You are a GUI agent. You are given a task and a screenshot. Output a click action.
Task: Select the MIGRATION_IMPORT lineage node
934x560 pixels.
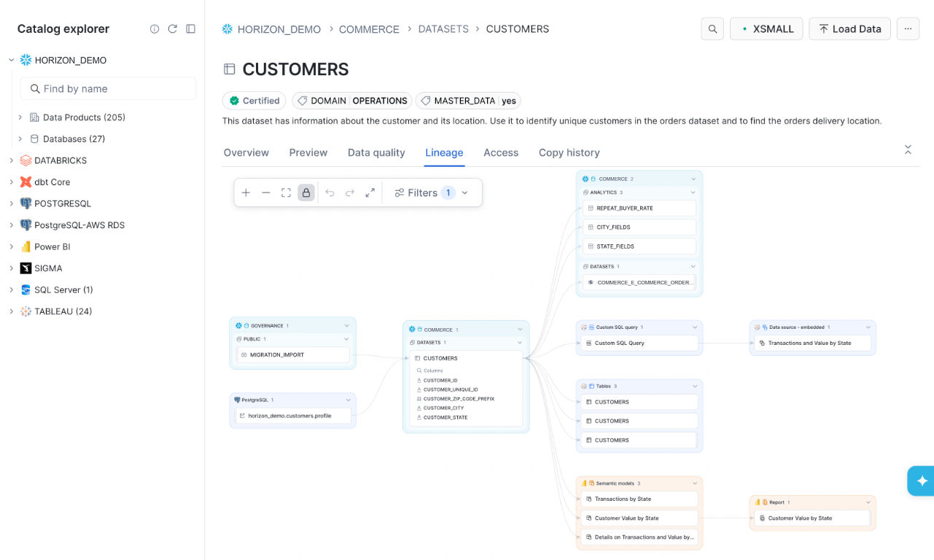pyautogui.click(x=293, y=355)
